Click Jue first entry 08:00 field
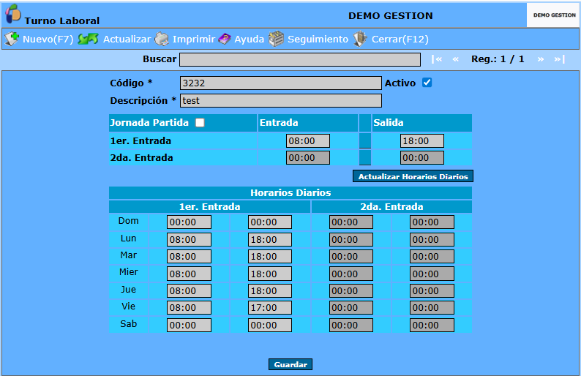 pyautogui.click(x=189, y=291)
